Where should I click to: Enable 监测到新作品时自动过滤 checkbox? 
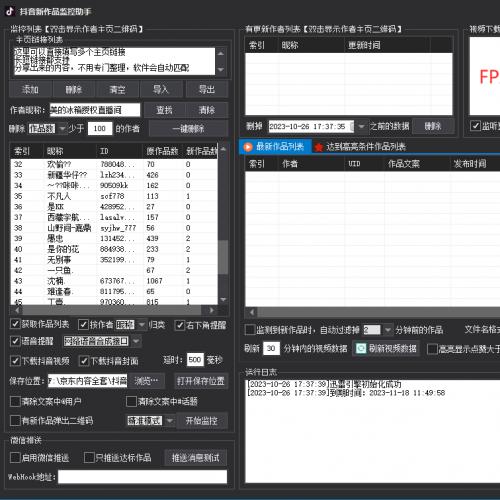[x=250, y=330]
